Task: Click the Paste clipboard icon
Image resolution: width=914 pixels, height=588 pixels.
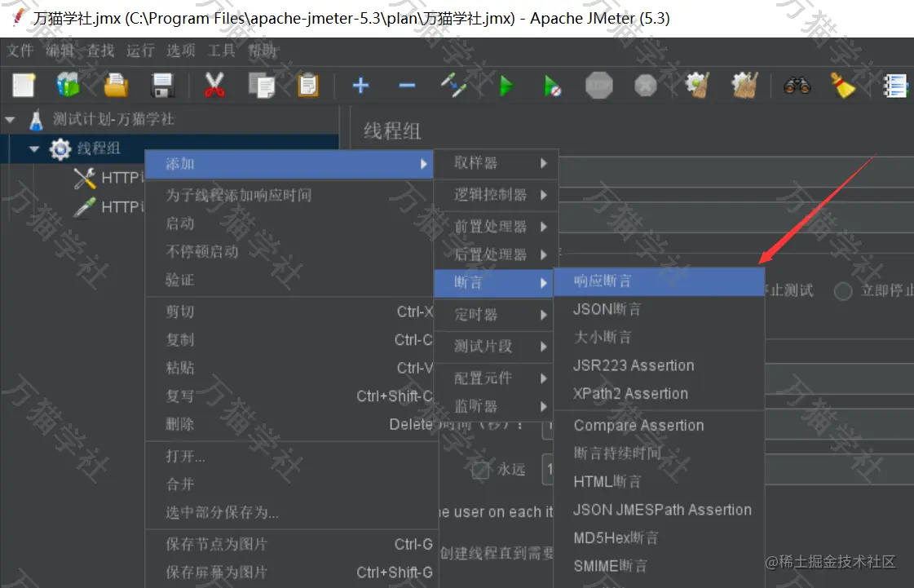Action: coord(307,85)
